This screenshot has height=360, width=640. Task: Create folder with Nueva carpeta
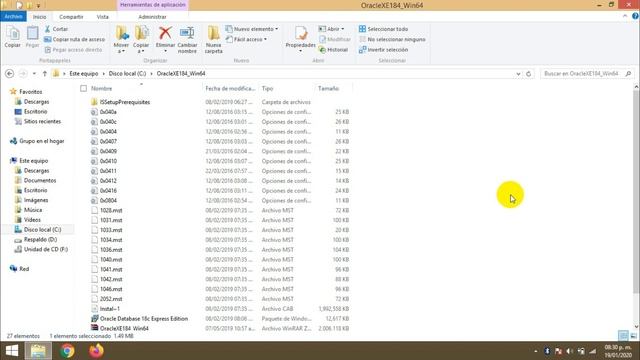point(213,40)
